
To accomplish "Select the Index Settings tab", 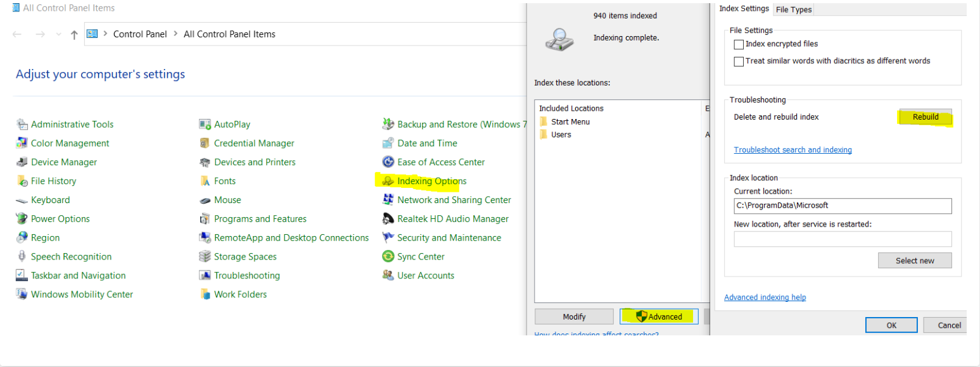I will [x=744, y=9].
